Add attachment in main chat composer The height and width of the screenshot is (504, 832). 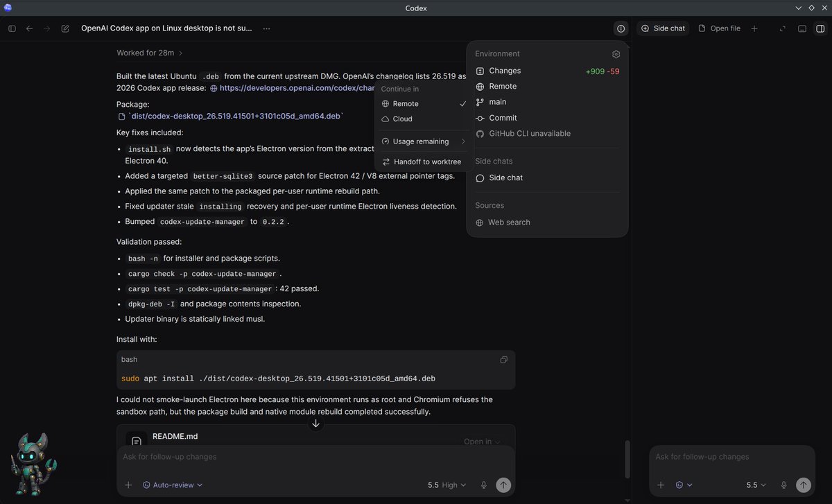pyautogui.click(x=128, y=485)
